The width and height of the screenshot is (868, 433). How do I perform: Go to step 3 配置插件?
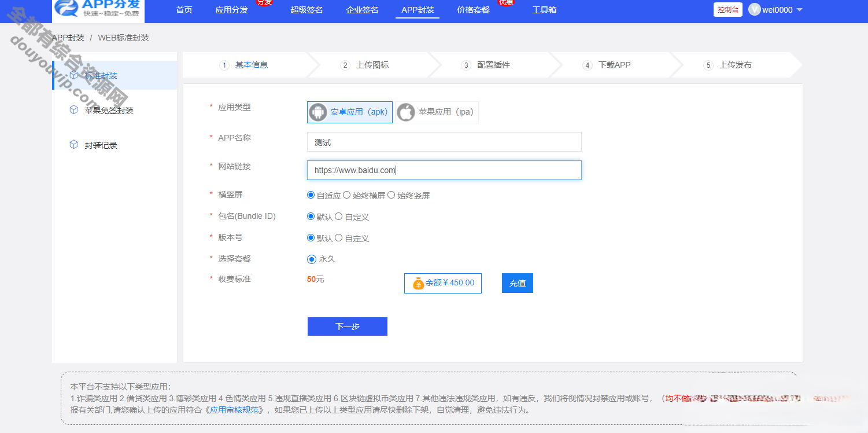tap(486, 65)
